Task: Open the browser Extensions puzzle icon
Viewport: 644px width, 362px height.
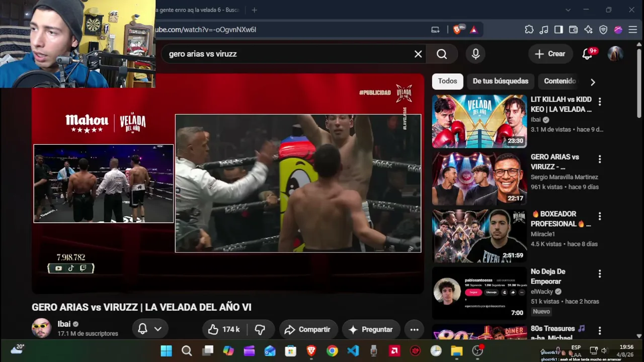Action: pos(529,30)
